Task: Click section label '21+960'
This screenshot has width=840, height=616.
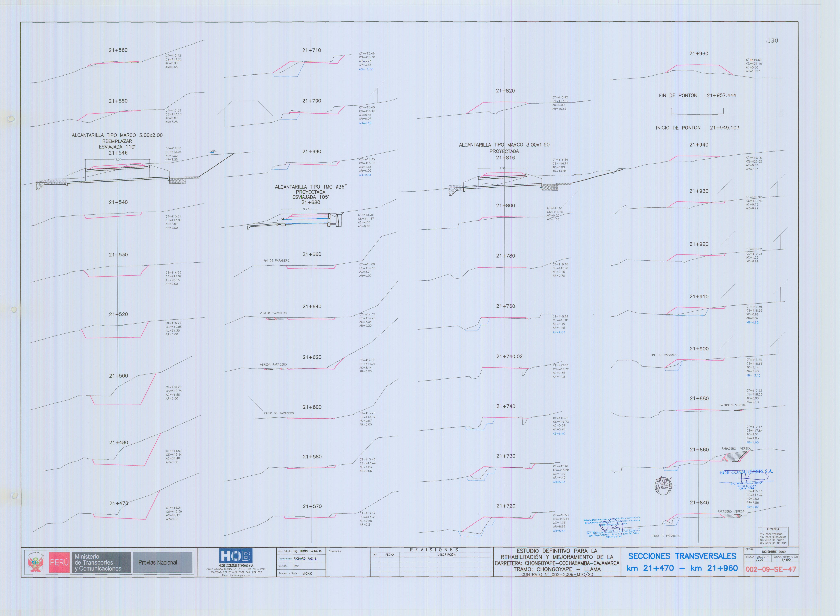Action: click(x=699, y=54)
